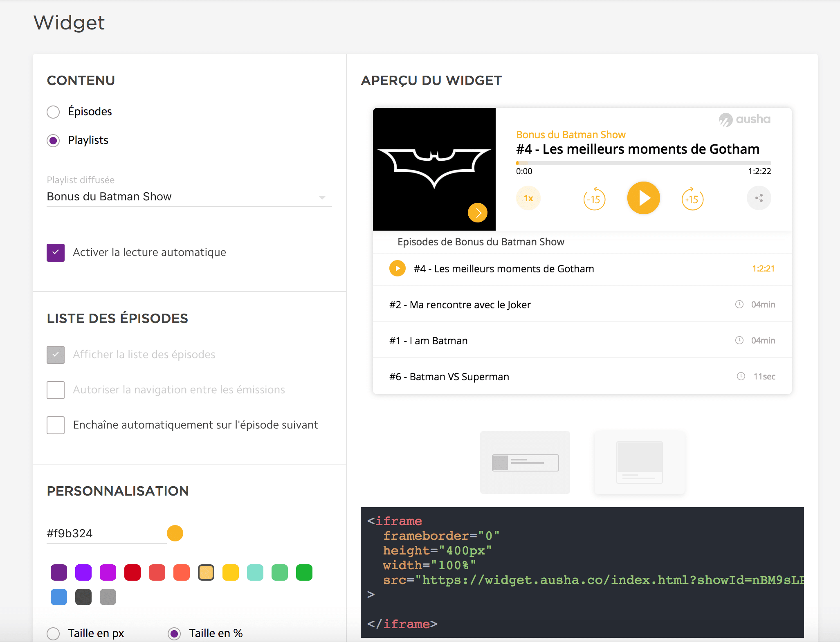This screenshot has height=642, width=840.
Task: Select the Épisodes radio button
Action: point(53,112)
